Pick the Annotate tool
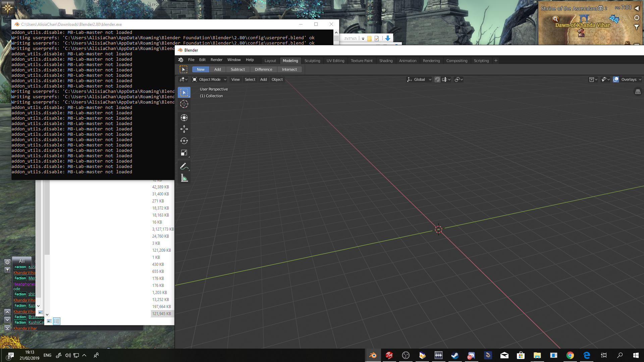 tap(184, 166)
